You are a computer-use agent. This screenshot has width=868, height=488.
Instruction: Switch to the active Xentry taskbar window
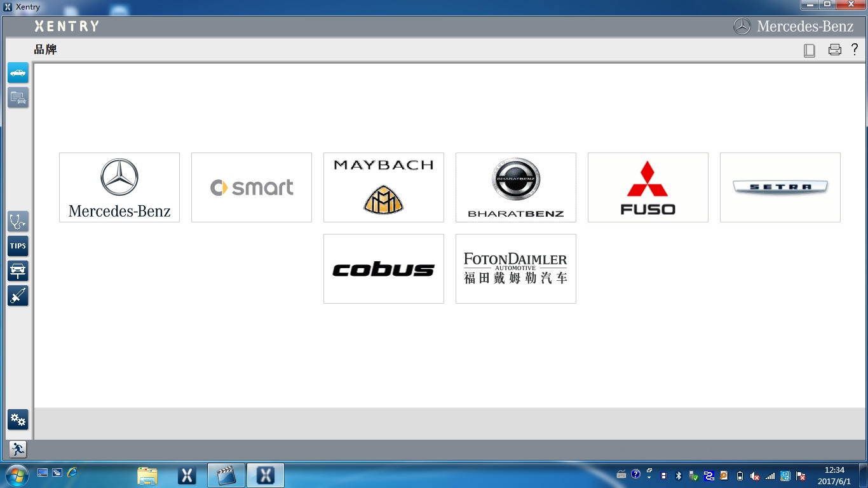(266, 475)
